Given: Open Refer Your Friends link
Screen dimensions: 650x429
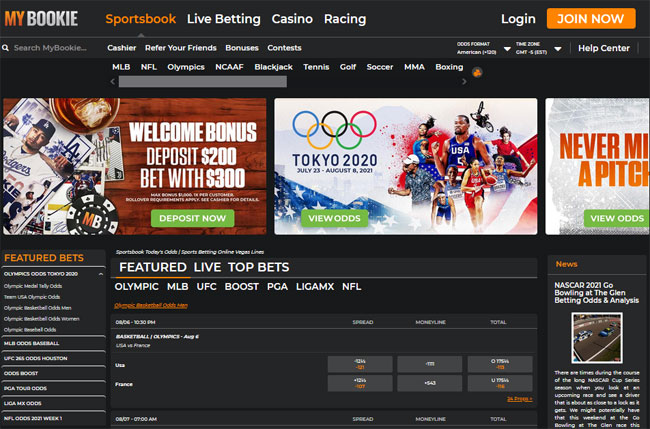Looking at the screenshot, I should [x=181, y=48].
